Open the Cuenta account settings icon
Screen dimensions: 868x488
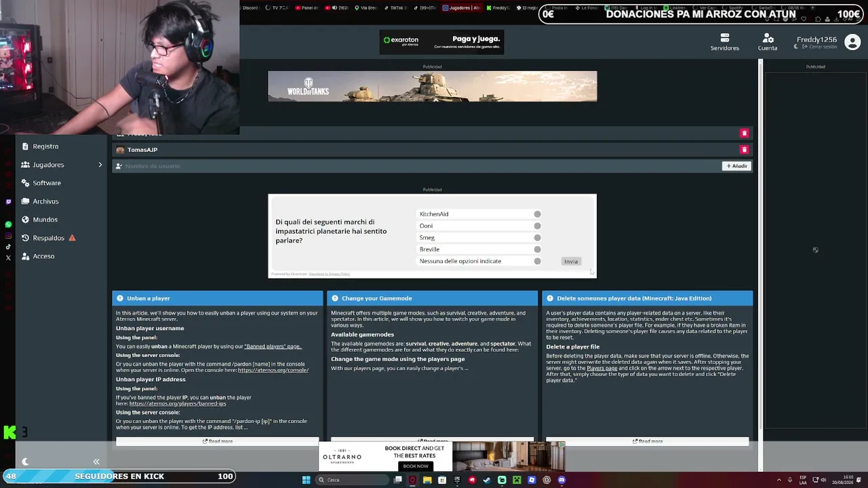click(768, 38)
